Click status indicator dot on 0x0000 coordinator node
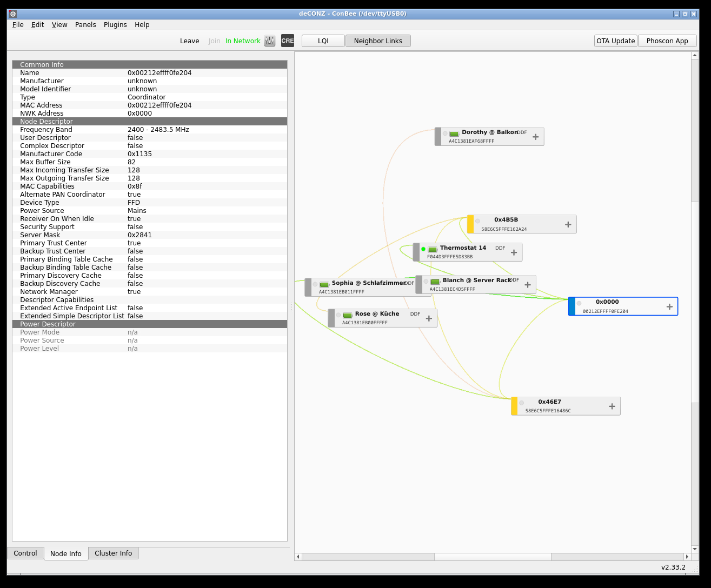Screen dimensions: 711x588 coord(579,303)
